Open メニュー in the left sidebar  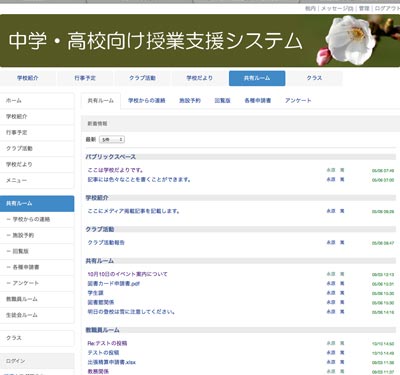pos(37,181)
